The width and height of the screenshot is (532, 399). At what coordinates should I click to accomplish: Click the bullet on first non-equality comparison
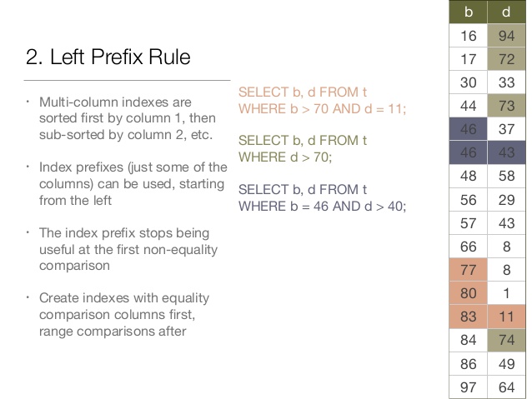(x=124, y=247)
